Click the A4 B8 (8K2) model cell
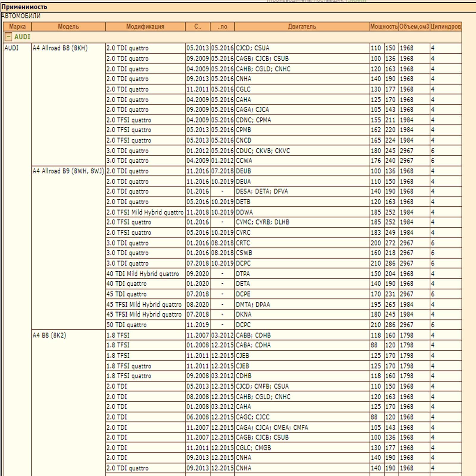The image size is (476, 476). click(49, 335)
